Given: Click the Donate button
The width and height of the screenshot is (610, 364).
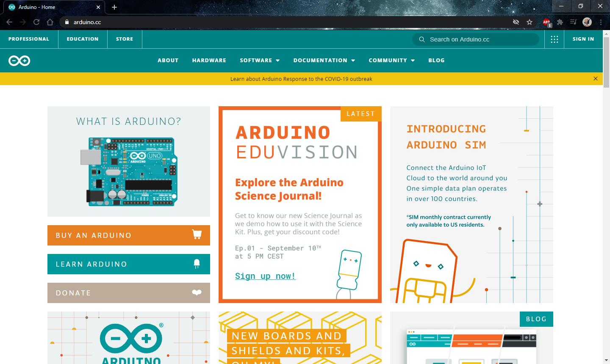Looking at the screenshot, I should (x=129, y=293).
